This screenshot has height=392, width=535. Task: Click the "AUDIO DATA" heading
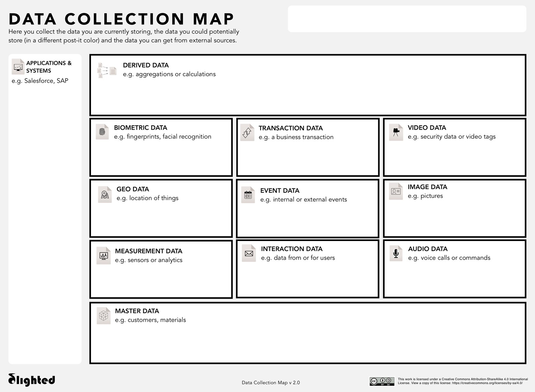pyautogui.click(x=428, y=249)
